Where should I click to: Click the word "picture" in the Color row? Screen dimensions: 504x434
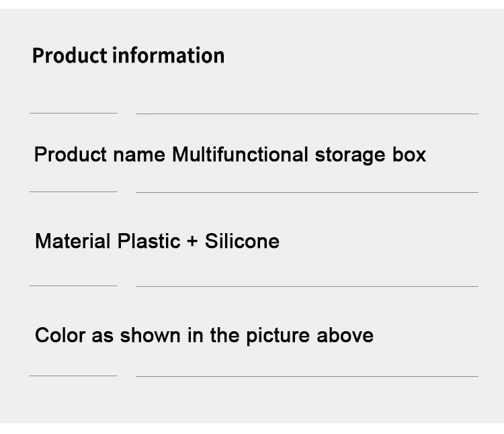pyautogui.click(x=278, y=335)
